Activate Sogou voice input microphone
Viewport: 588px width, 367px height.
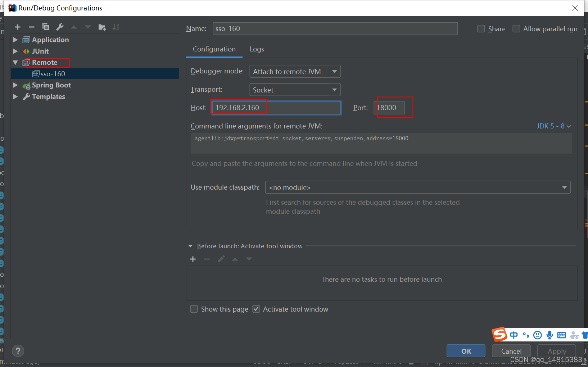pos(549,335)
